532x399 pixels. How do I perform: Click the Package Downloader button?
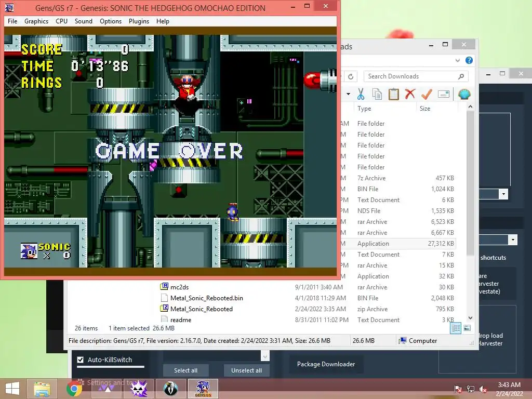point(326,364)
